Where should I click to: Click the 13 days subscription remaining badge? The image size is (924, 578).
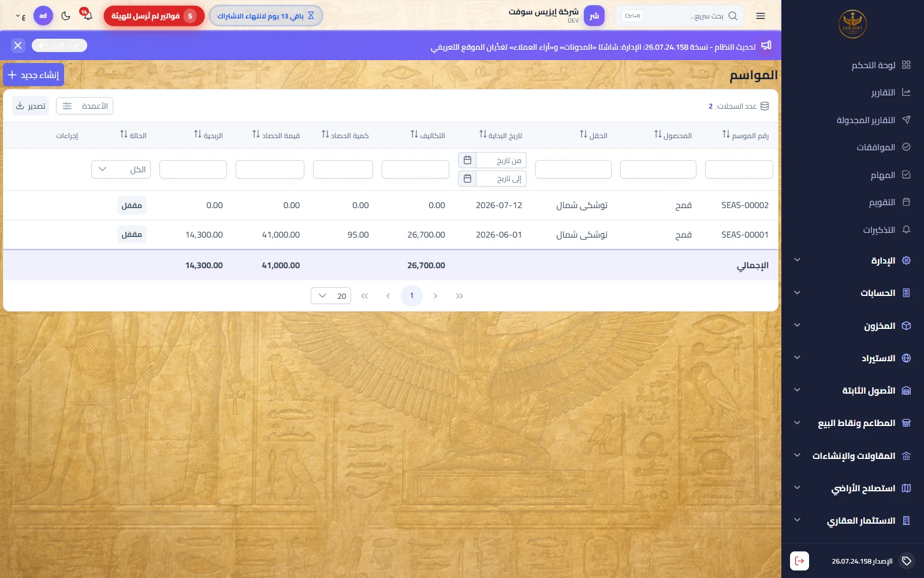coord(266,16)
